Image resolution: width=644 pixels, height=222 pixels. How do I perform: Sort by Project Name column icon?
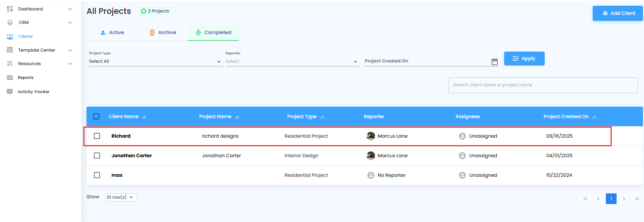[x=237, y=117]
